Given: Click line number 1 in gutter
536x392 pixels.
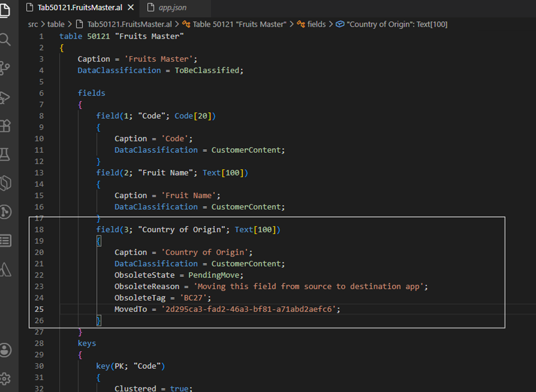Looking at the screenshot, I should tap(42, 36).
